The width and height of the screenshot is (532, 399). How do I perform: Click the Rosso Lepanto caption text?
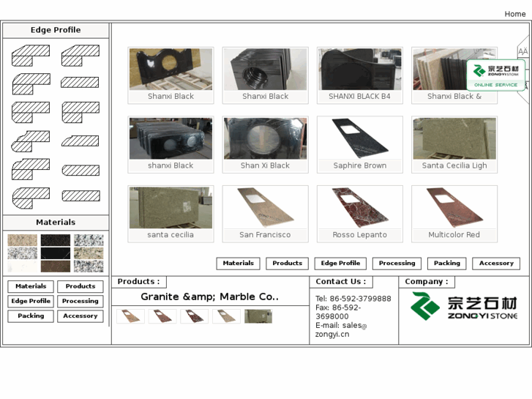tap(359, 235)
